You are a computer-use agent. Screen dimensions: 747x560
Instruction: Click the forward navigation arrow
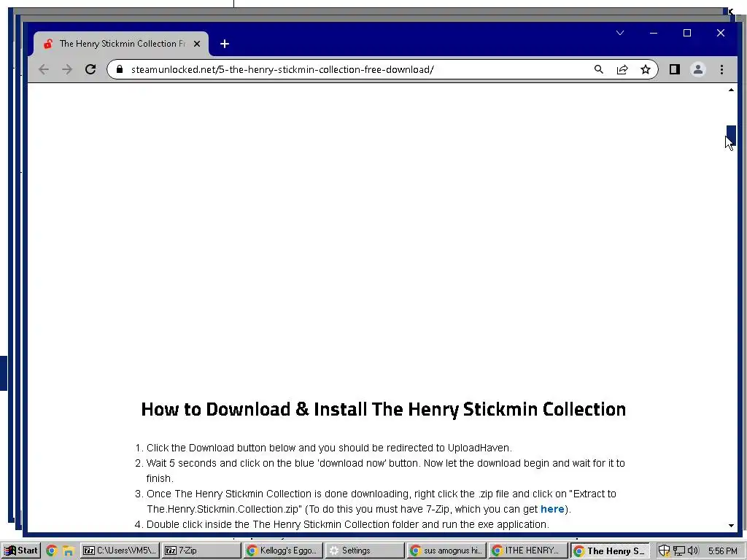pos(67,69)
